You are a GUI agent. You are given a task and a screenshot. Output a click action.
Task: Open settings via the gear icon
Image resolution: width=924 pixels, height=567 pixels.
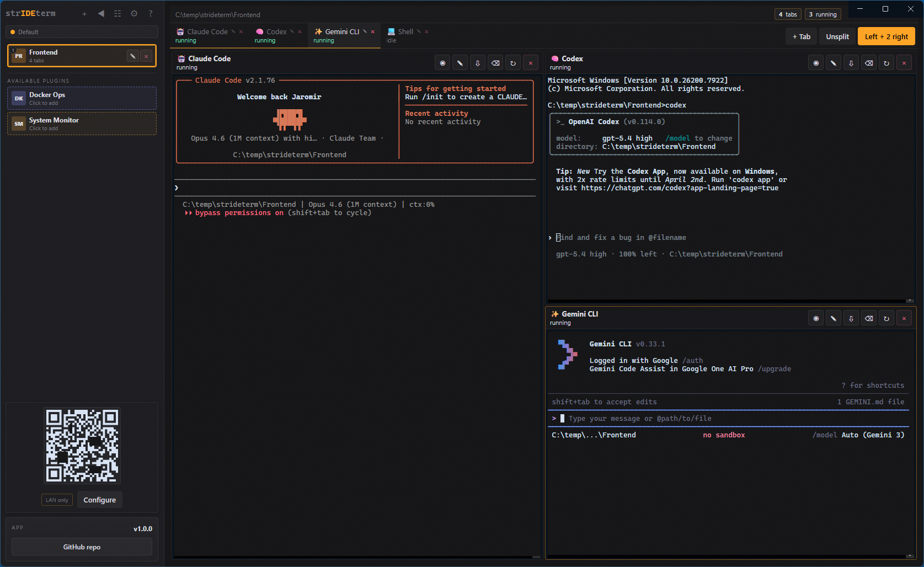point(134,14)
